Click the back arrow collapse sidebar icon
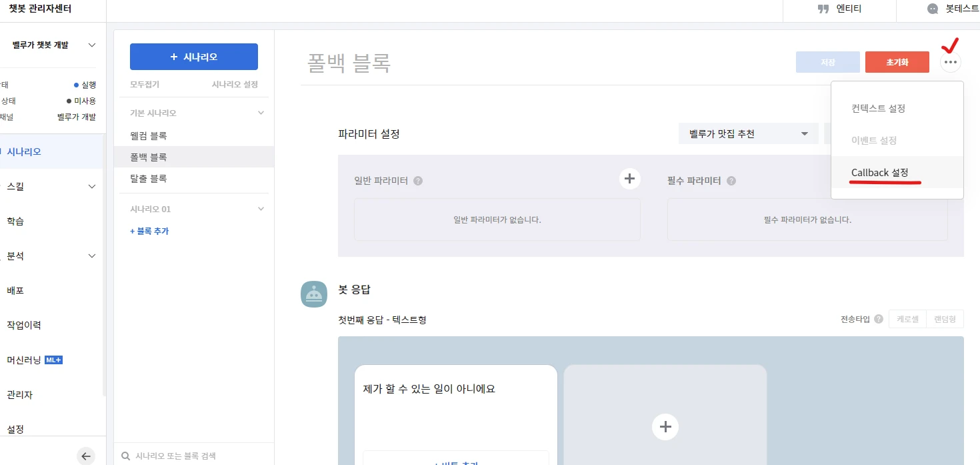 pos(86,456)
